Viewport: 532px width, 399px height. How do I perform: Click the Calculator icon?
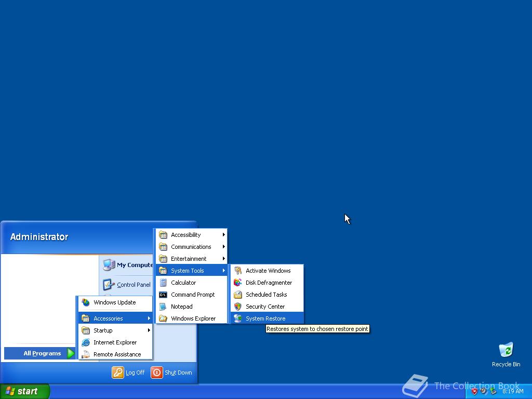pyautogui.click(x=163, y=282)
